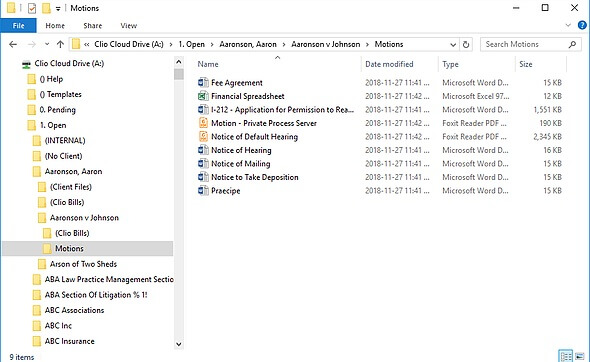Click the Notice of Default Hearing PDF icon
Image resolution: width=590 pixels, height=362 pixels.
[x=203, y=137]
